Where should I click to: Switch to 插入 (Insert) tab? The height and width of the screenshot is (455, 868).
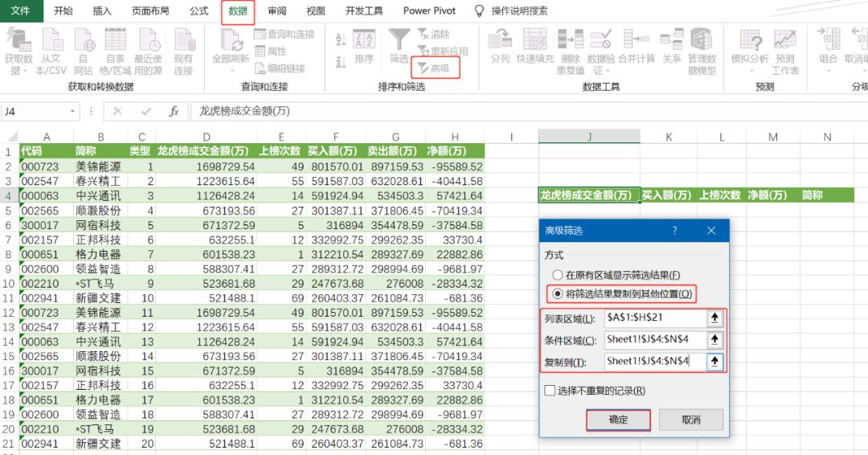(102, 10)
